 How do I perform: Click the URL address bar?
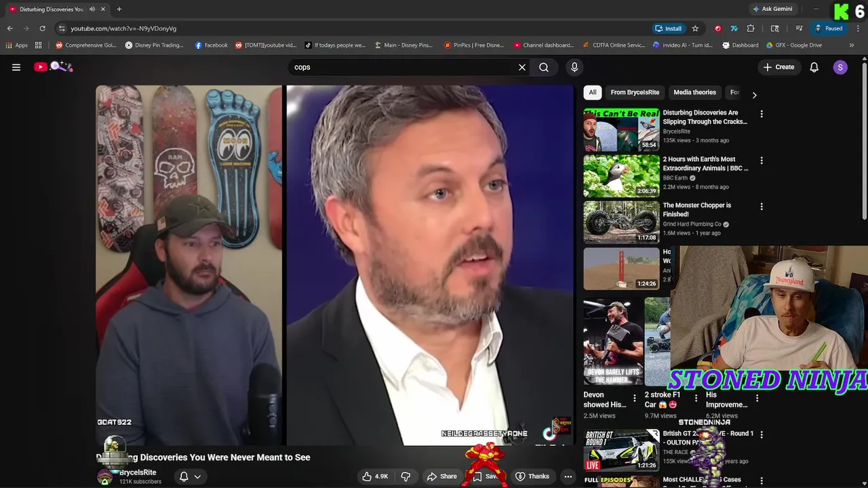(353, 28)
